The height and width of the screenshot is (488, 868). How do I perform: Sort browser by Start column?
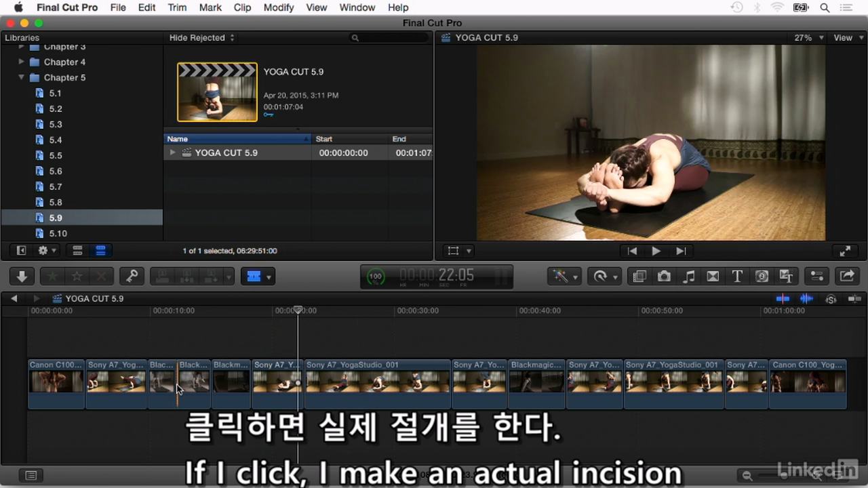tap(350, 139)
